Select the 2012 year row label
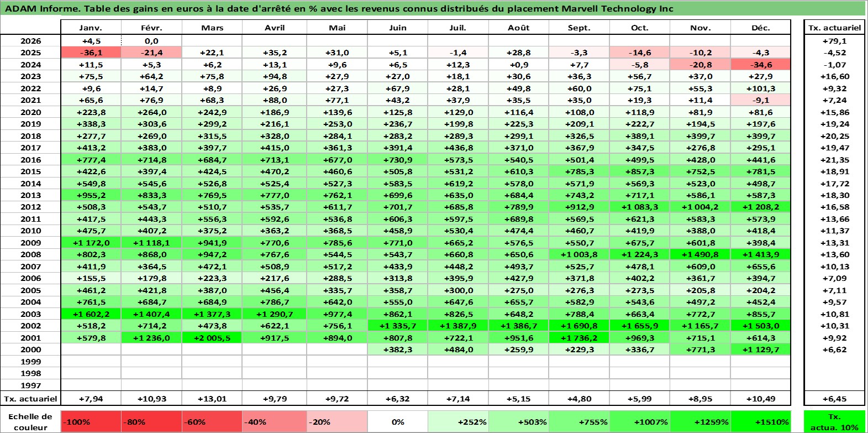 pyautogui.click(x=30, y=207)
